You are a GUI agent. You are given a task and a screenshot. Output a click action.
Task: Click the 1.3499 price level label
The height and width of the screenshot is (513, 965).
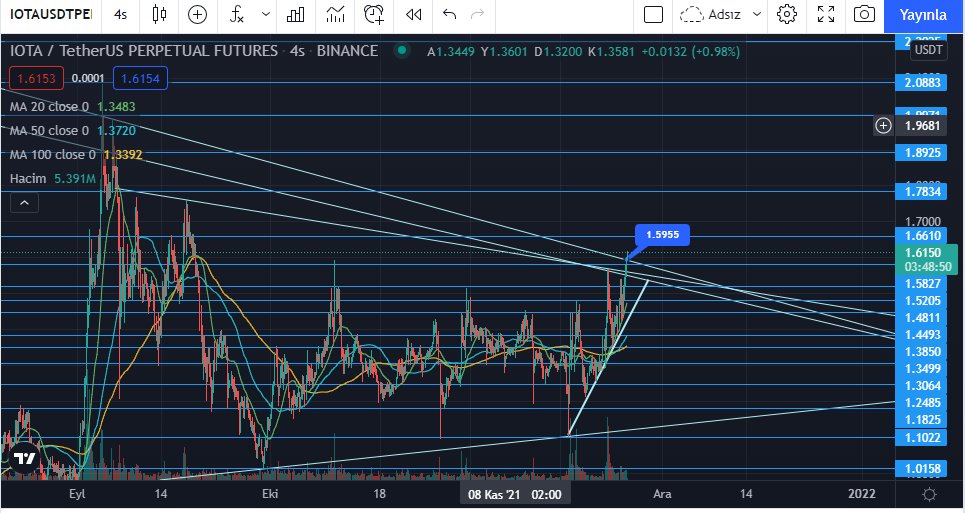(x=922, y=368)
